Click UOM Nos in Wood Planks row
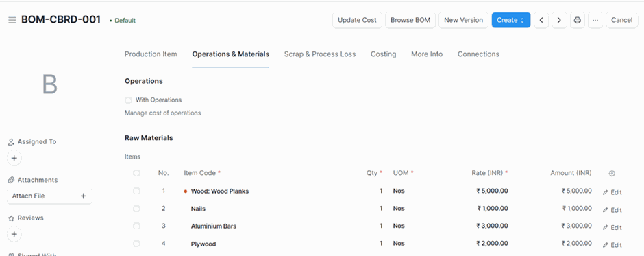The height and width of the screenshot is (256, 644). (x=399, y=191)
